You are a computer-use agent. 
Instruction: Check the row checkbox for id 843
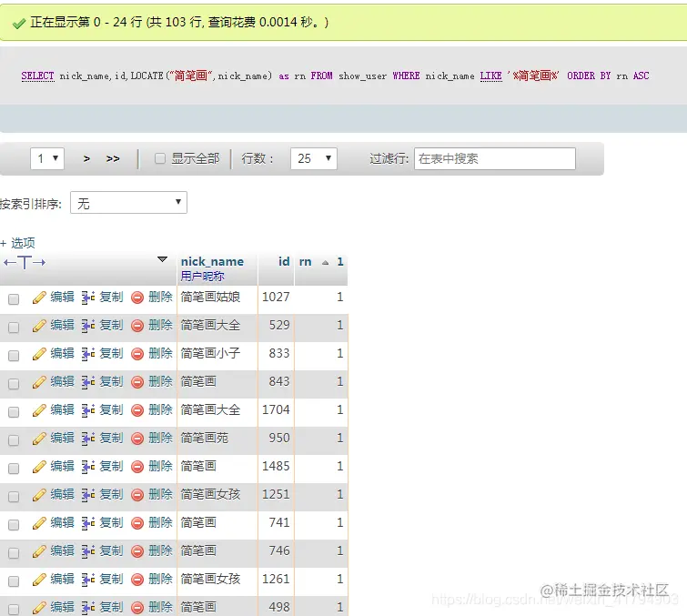(14, 384)
